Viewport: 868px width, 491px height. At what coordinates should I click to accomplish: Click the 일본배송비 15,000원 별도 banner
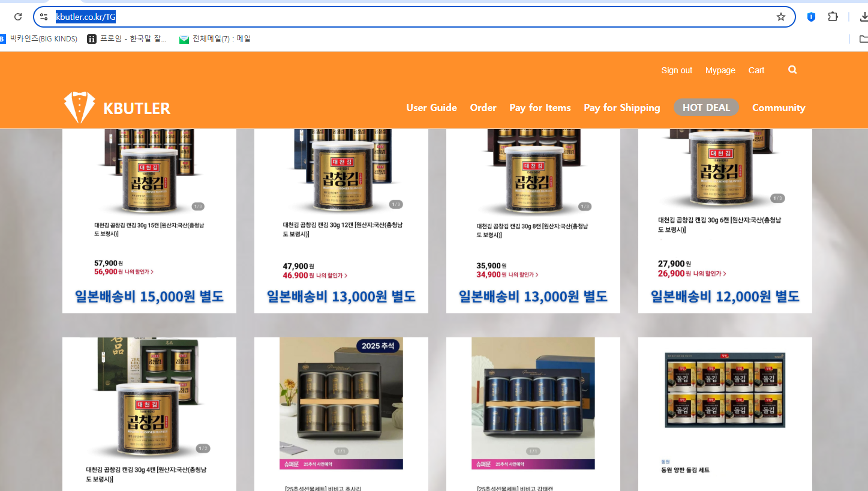point(149,297)
